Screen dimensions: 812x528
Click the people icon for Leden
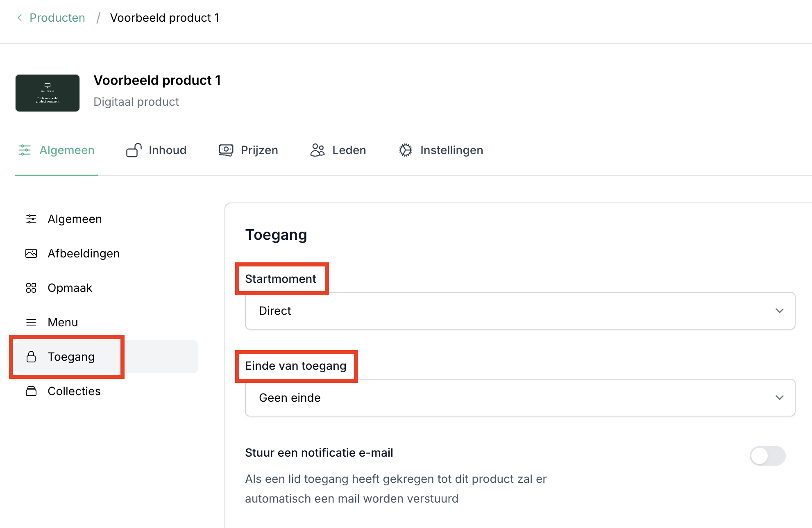[x=318, y=150]
